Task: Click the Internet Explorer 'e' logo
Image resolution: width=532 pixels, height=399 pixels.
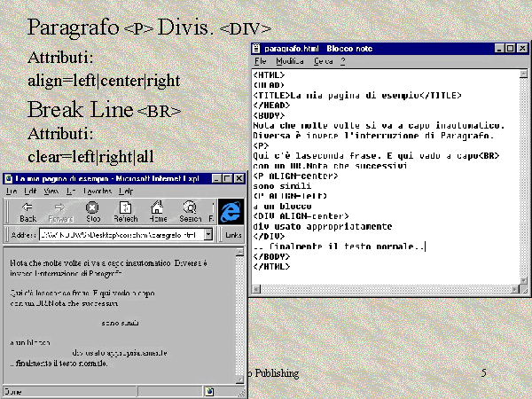Action: point(231,212)
